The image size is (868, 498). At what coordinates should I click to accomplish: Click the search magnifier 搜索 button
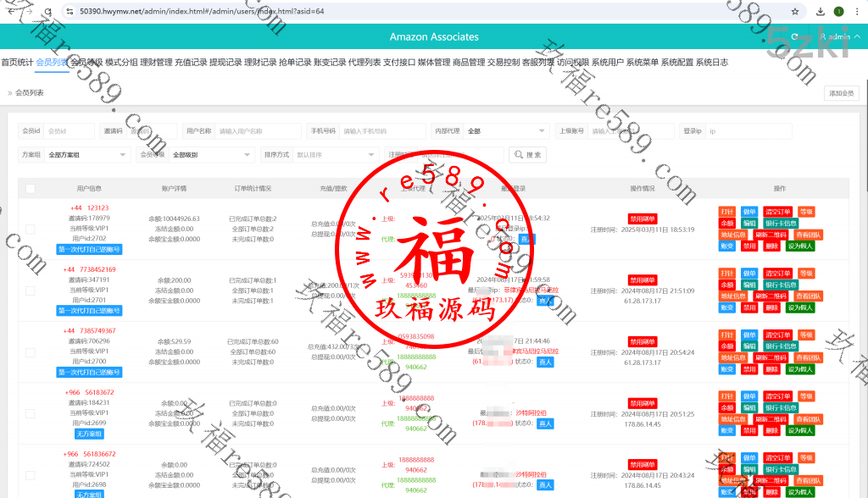(x=527, y=155)
